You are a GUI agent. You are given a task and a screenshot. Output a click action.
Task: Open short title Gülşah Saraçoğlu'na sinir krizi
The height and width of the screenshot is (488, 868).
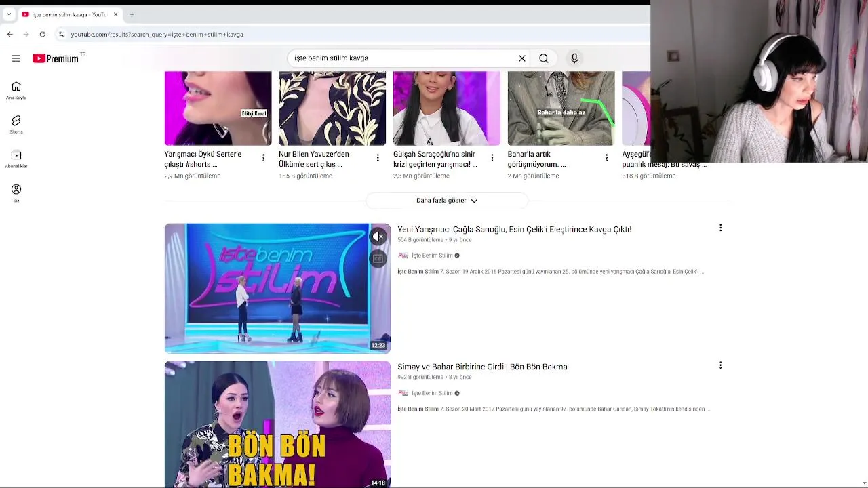[x=435, y=159]
